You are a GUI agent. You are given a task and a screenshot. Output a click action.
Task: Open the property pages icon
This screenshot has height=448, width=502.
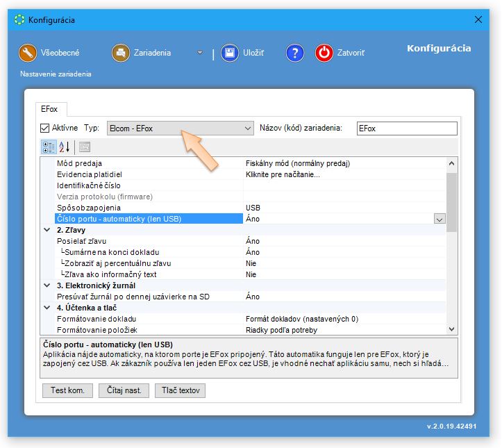click(85, 147)
